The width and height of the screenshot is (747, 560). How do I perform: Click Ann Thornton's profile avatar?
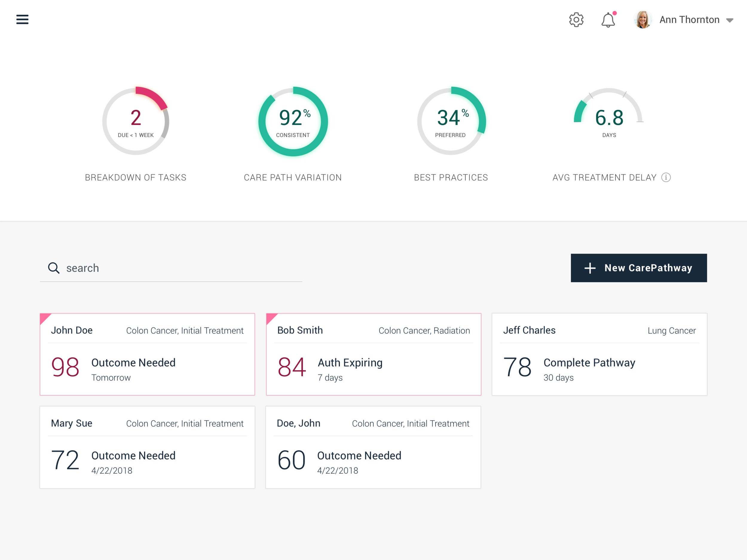(x=643, y=20)
